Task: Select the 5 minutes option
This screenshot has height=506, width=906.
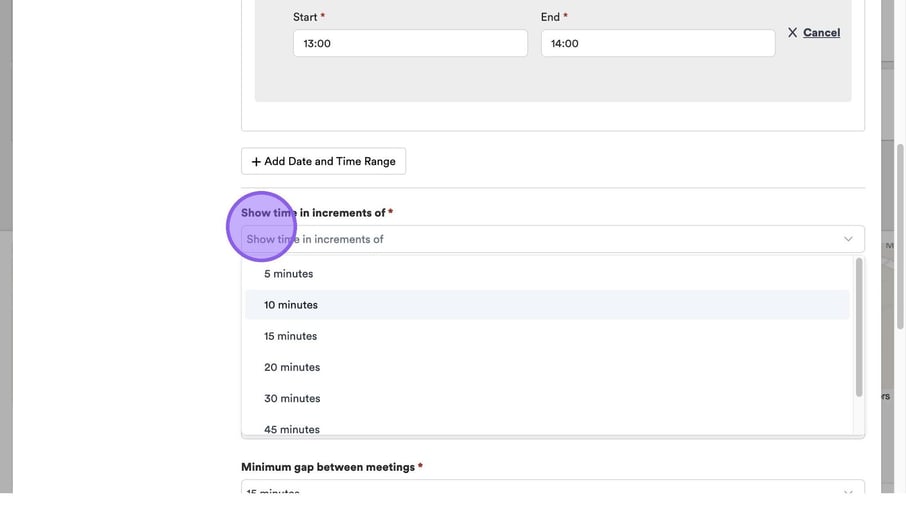Action: pos(289,274)
